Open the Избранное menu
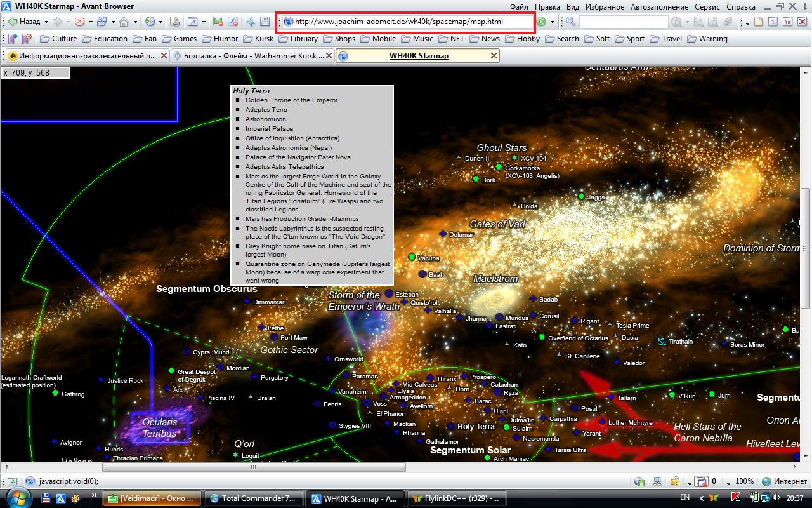This screenshot has height=508, width=812. [x=605, y=6]
